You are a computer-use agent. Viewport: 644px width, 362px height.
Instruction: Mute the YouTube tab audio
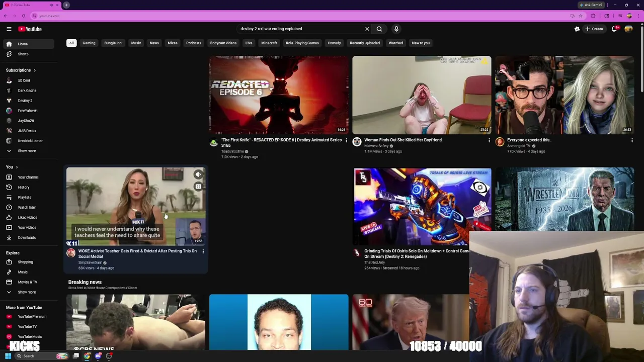tap(51, 5)
